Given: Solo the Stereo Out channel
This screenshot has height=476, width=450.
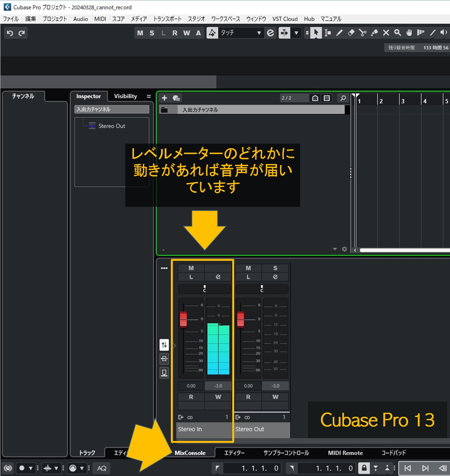Looking at the screenshot, I should pos(275,268).
